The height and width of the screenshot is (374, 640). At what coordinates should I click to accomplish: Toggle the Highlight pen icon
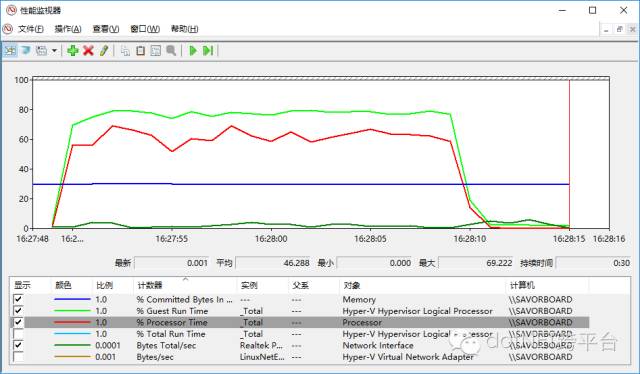point(104,51)
